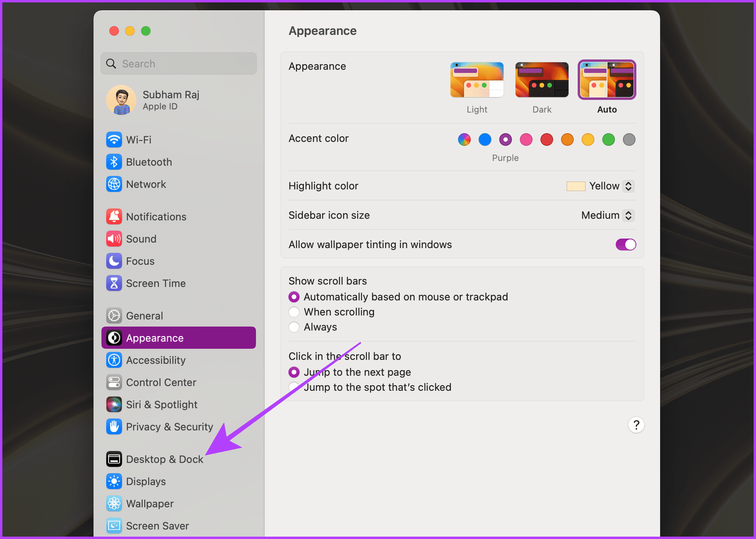The height and width of the screenshot is (539, 756).
Task: Open Sound settings
Action: point(141,239)
